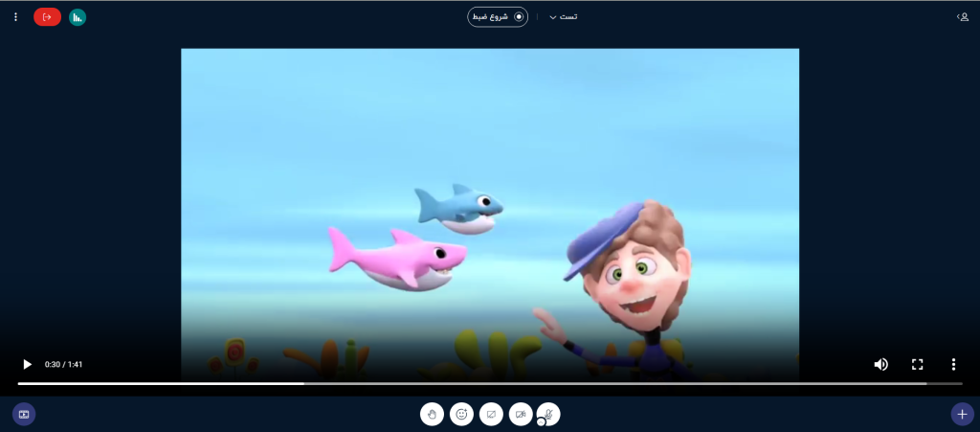
Task: Open the plus actions button at bottom right
Action: coord(962,414)
